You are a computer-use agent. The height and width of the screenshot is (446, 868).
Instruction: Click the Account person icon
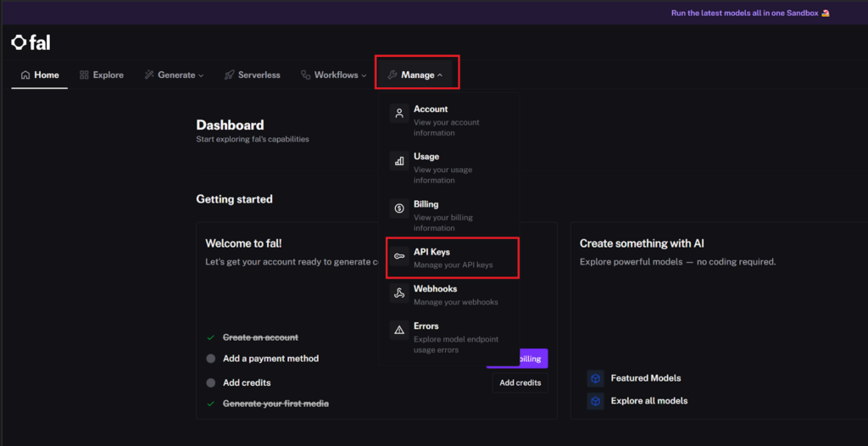[399, 114]
